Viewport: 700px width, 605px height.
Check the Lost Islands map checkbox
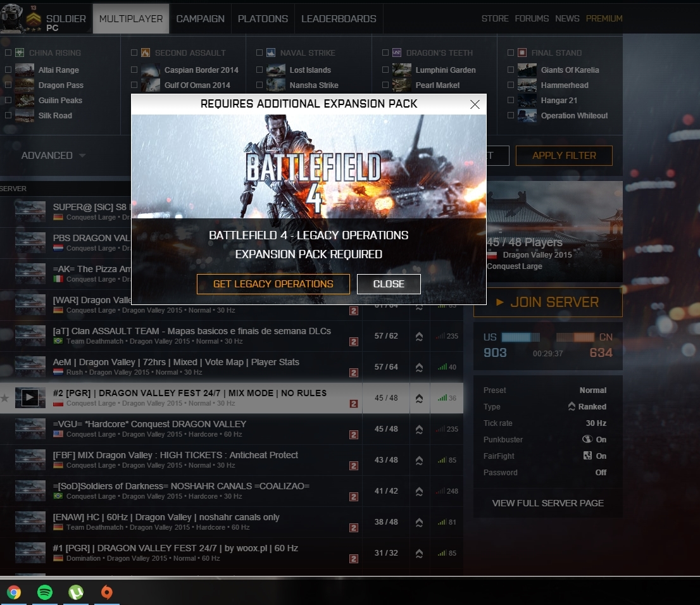[259, 70]
